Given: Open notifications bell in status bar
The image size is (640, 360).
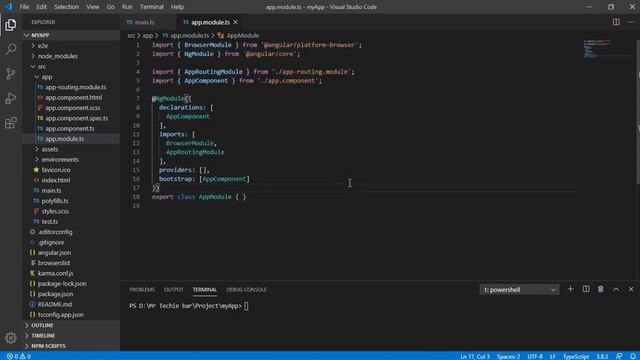Looking at the screenshot, I should point(632,356).
